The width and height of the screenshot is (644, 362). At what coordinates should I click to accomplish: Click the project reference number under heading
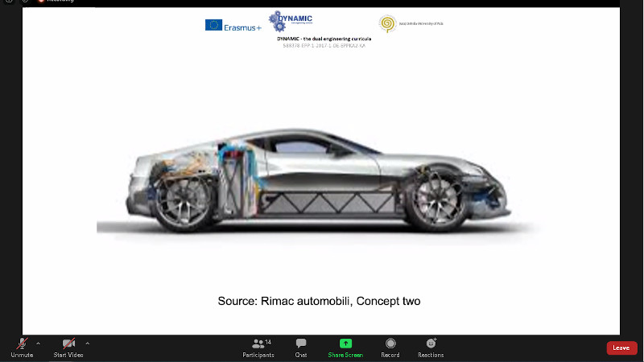pos(324,45)
